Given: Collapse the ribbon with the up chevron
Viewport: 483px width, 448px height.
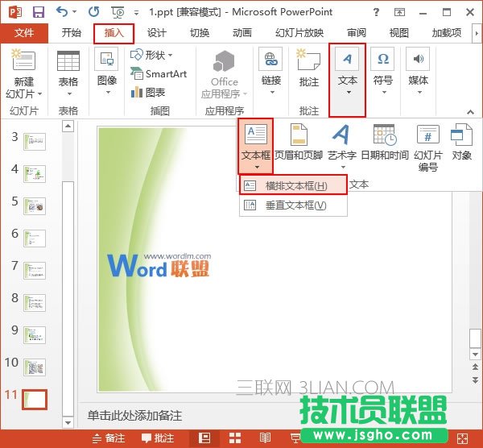Looking at the screenshot, I should [470, 112].
